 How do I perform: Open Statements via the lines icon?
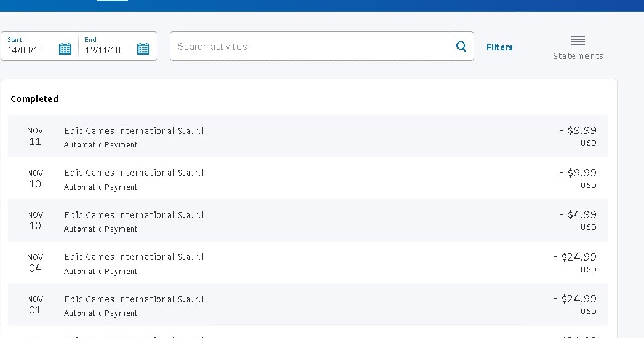578,41
